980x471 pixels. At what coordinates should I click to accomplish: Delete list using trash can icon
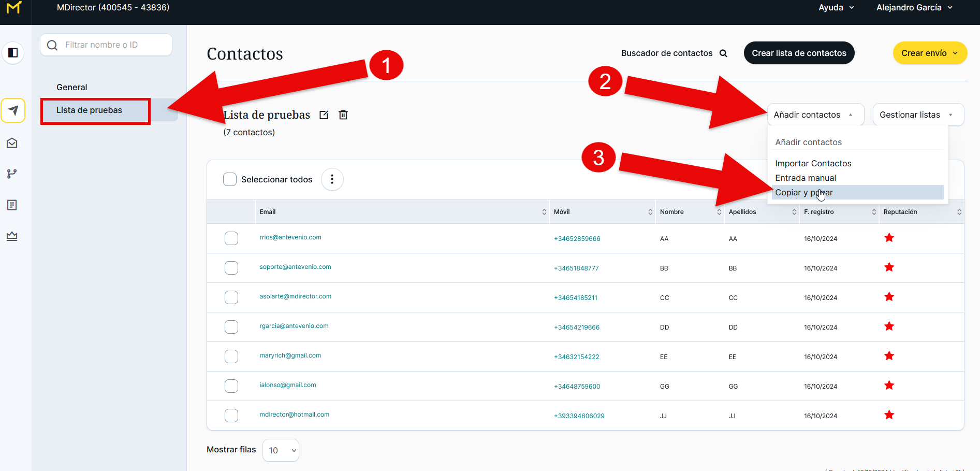343,115
